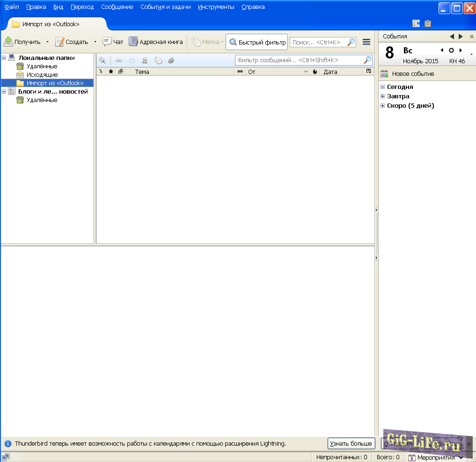Image resolution: width=476 pixels, height=462 pixels.
Task: Open the Tools (Инструменты) menu
Action: coord(216,7)
